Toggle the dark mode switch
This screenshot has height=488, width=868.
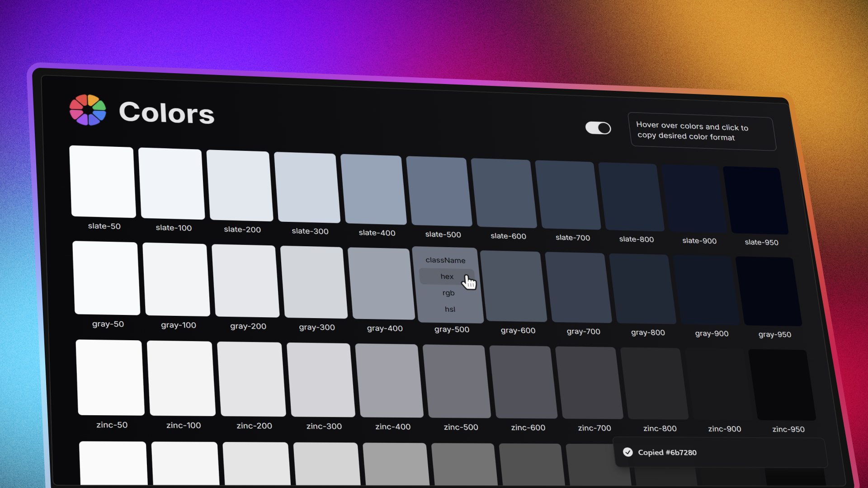click(598, 128)
